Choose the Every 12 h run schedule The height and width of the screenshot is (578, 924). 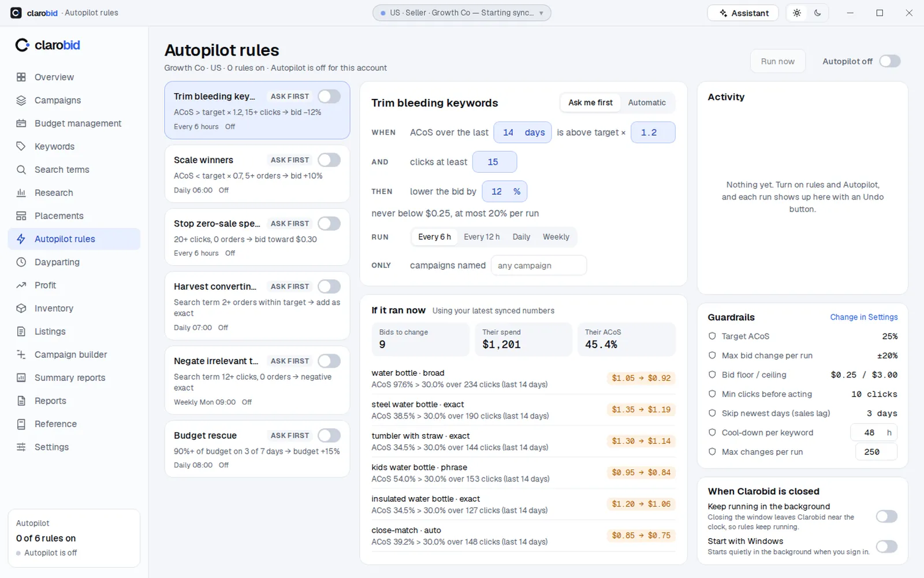(x=482, y=237)
